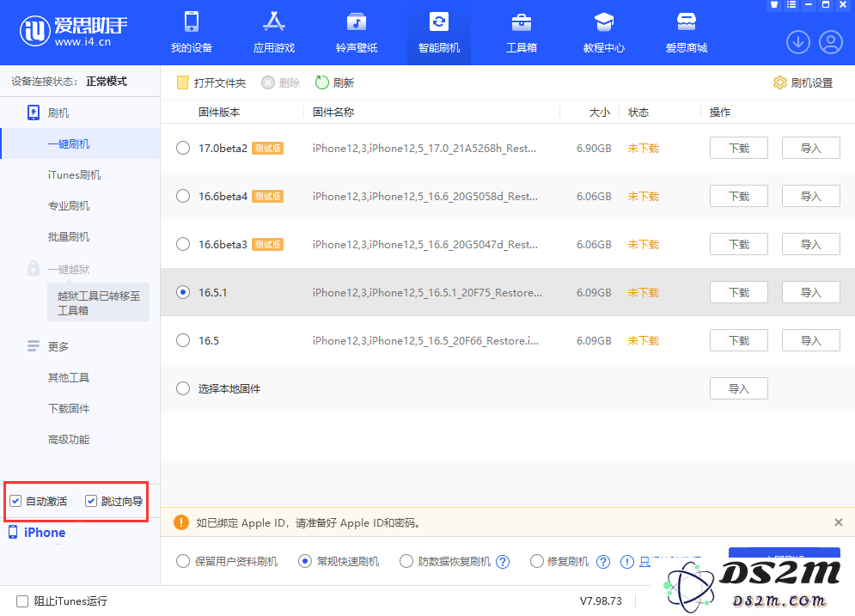
Task: Click the iPhone device icon in sidebar
Action: point(13,532)
